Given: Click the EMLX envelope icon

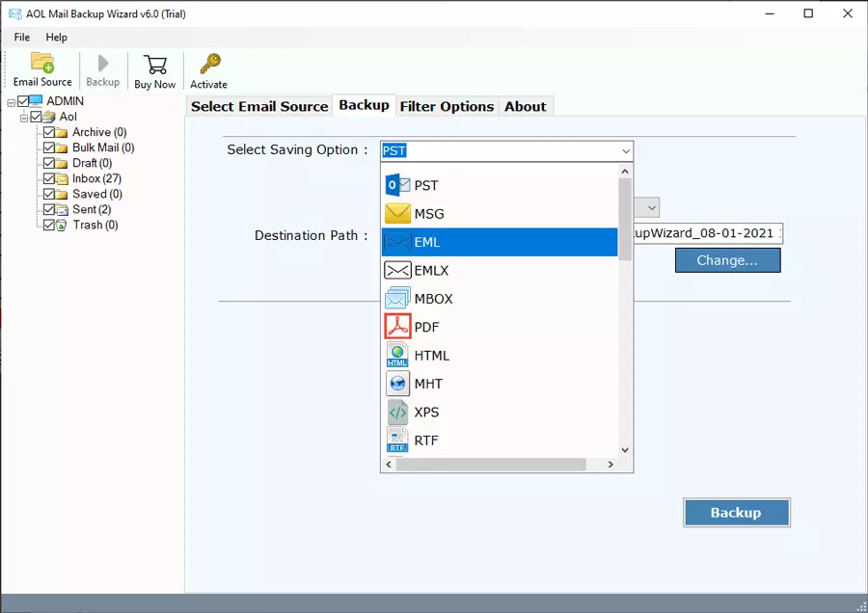Looking at the screenshot, I should (397, 270).
